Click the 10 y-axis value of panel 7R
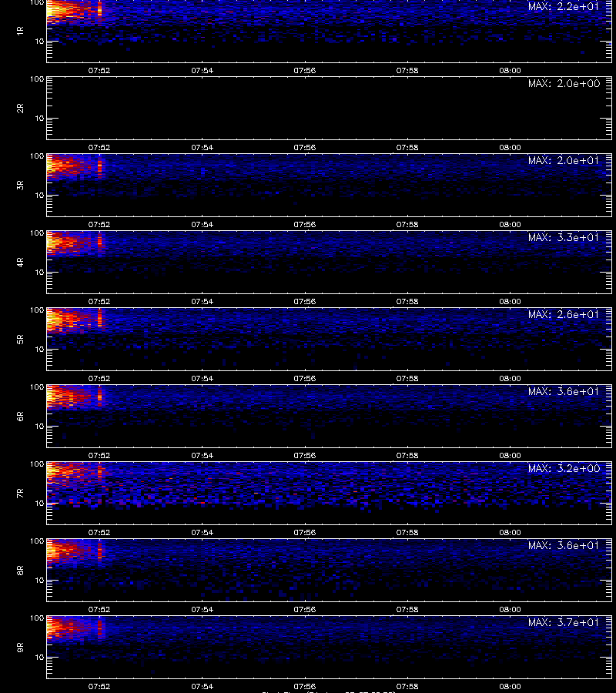The height and width of the screenshot is (693, 616). (x=39, y=504)
